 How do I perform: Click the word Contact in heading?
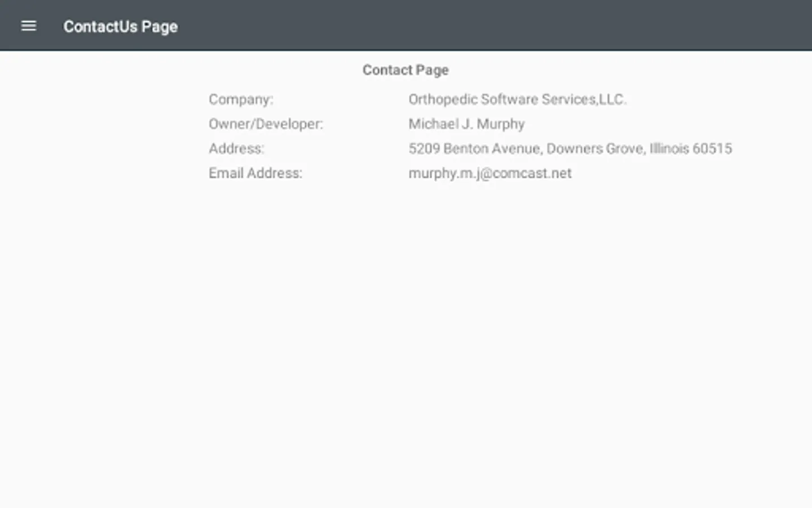tap(387, 70)
